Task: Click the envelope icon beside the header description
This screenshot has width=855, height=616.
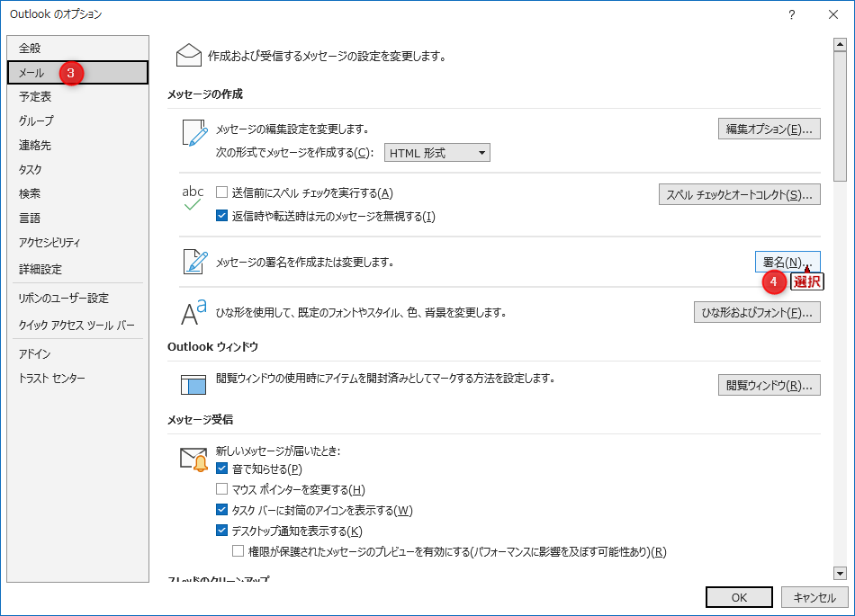Action: (189, 56)
